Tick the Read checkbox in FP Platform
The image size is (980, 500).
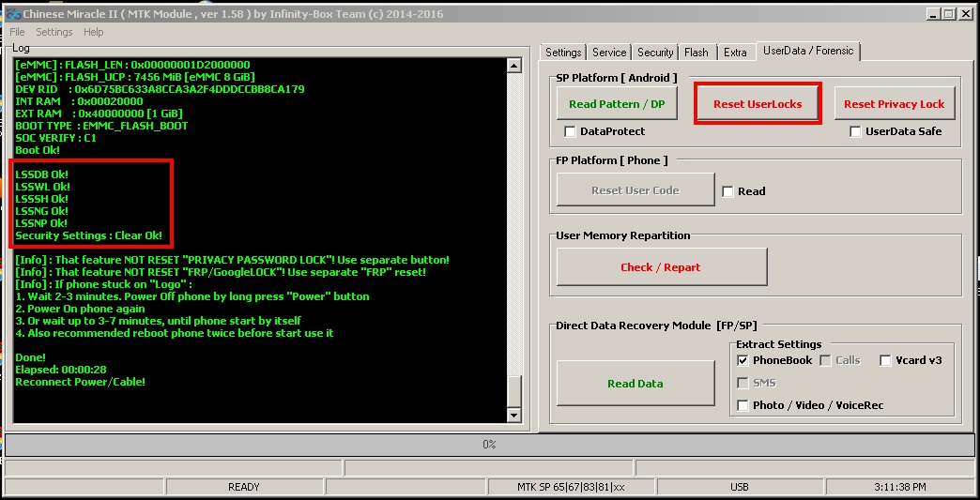[727, 191]
